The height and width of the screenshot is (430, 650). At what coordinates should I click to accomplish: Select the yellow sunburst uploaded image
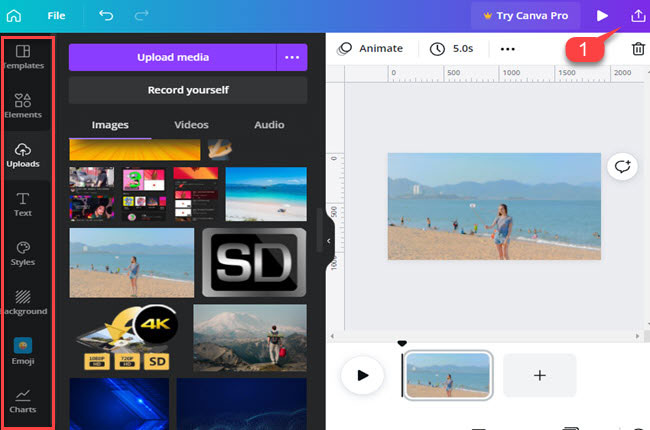(x=135, y=150)
